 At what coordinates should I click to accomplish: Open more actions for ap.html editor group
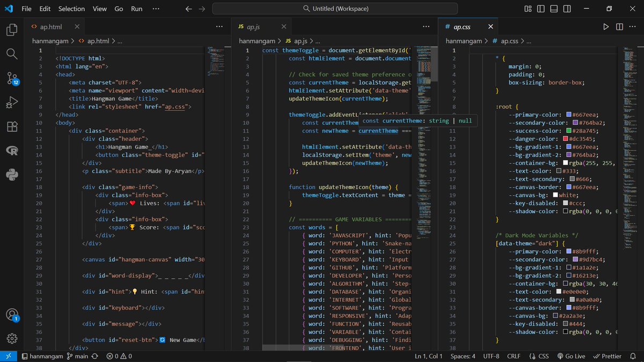pos(219,27)
